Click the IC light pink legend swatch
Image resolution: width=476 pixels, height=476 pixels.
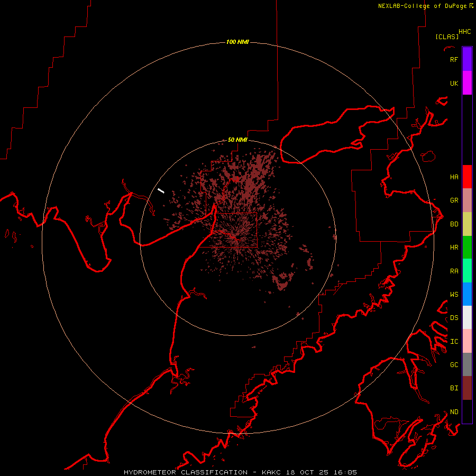(x=467, y=341)
